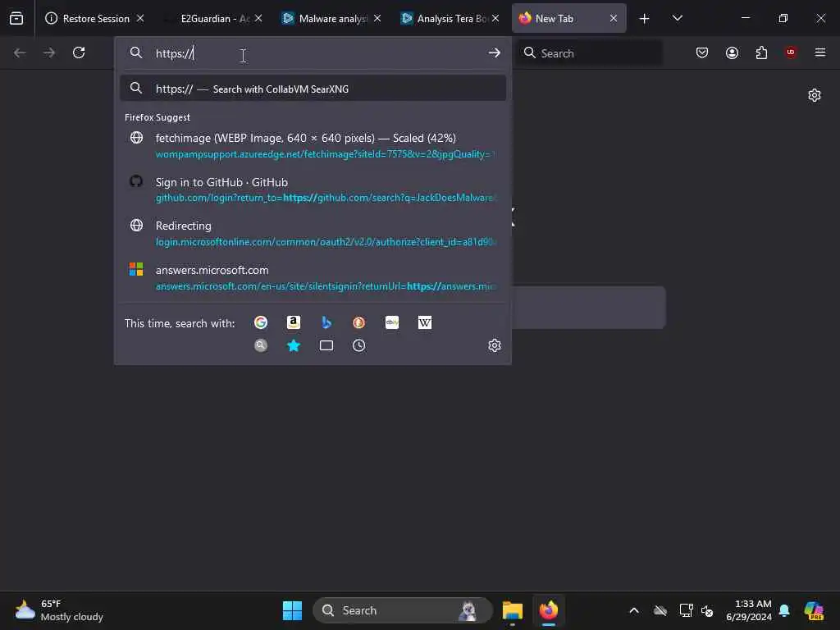Open the Firefox hamburger application menu

click(819, 52)
